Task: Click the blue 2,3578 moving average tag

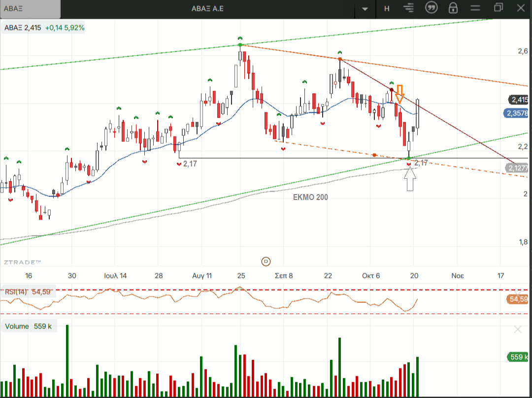Action: tap(518, 114)
